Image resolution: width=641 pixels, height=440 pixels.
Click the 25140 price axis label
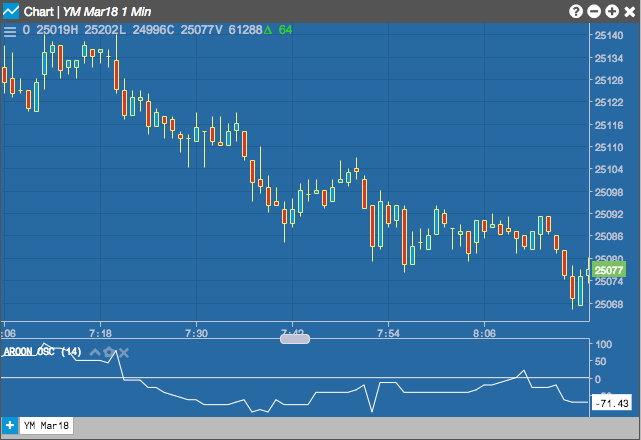(609, 36)
